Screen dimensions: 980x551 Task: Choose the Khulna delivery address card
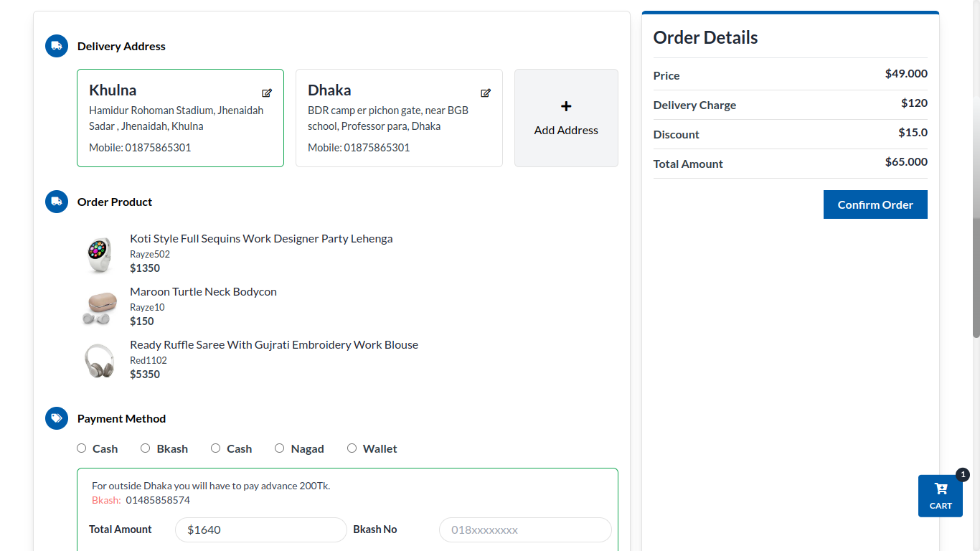[x=180, y=118]
